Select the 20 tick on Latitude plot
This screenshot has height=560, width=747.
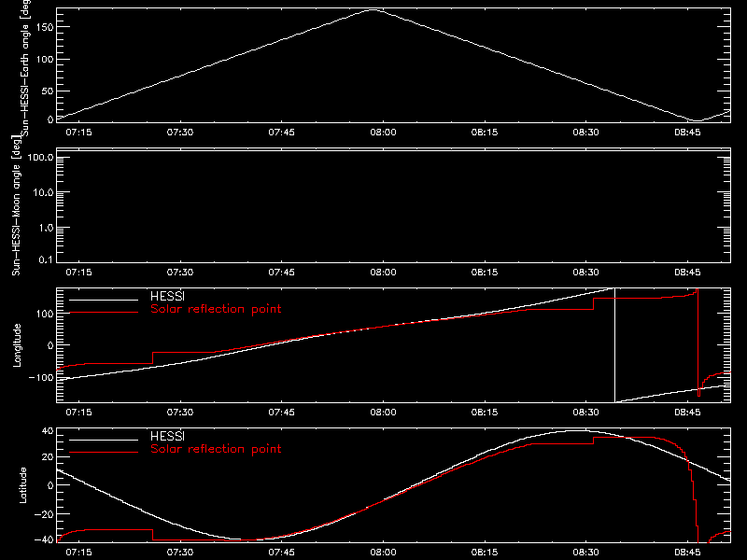(48, 457)
